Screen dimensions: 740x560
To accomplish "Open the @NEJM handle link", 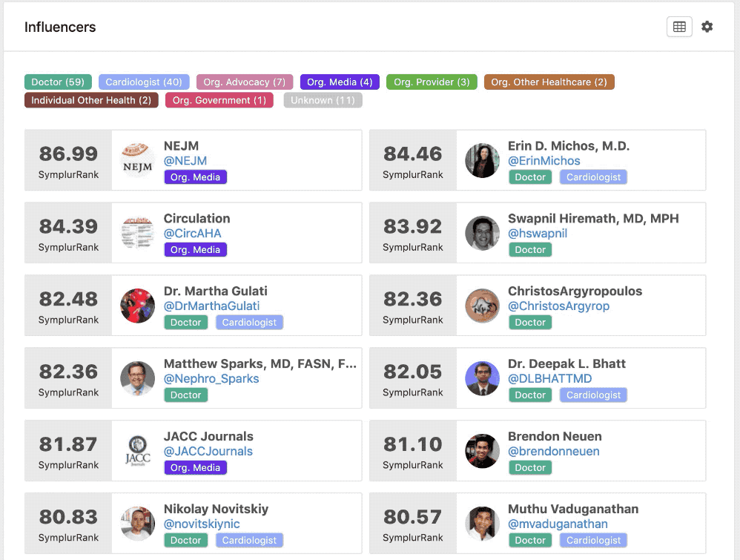I will [x=185, y=161].
